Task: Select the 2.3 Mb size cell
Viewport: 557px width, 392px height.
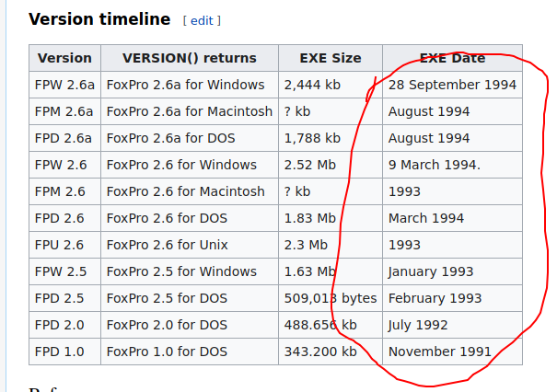Action: [x=331, y=245]
